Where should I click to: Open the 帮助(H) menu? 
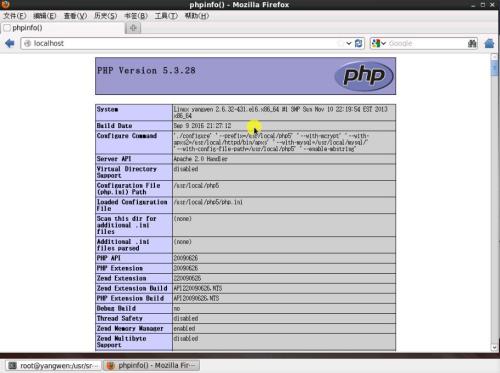pyautogui.click(x=197, y=16)
